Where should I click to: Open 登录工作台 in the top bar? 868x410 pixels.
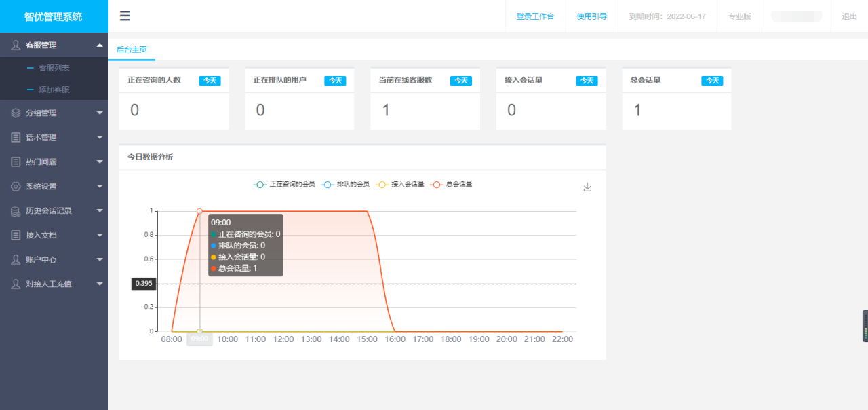click(535, 15)
